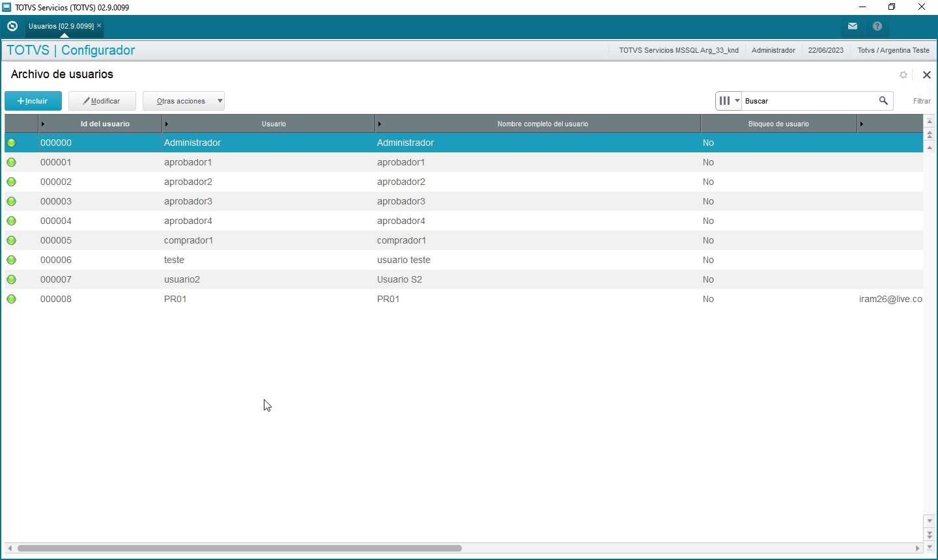Sort by Usuario column header
The width and height of the screenshot is (938, 560).
coord(269,124)
